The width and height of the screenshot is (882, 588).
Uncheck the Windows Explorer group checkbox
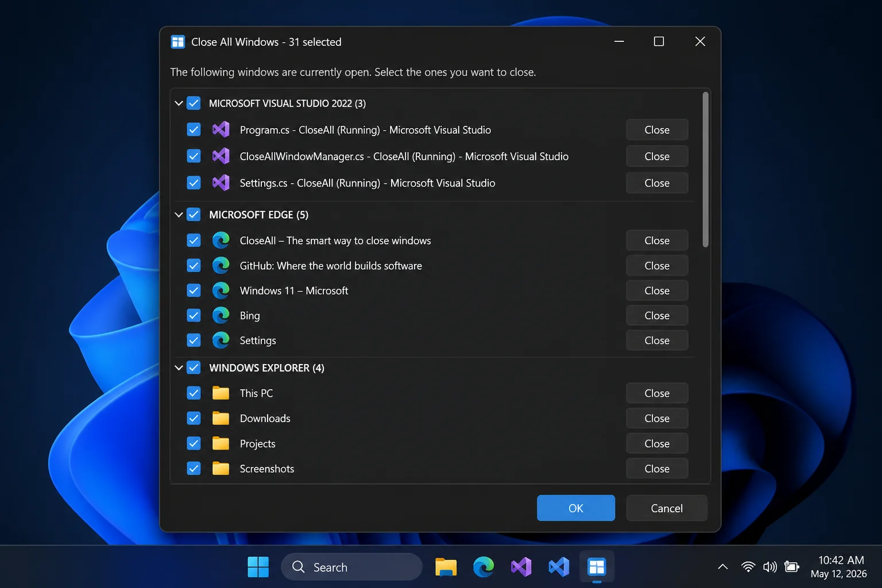coord(194,367)
